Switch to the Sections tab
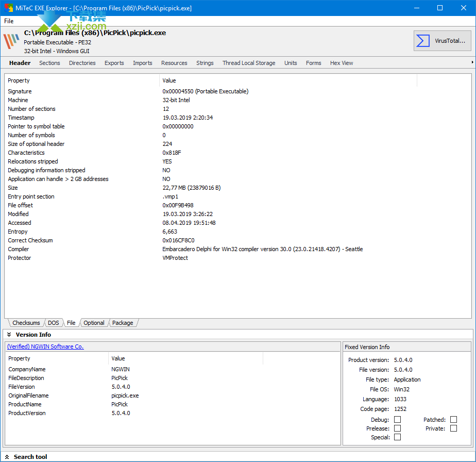Screen dimensions: 476x462 [x=49, y=63]
